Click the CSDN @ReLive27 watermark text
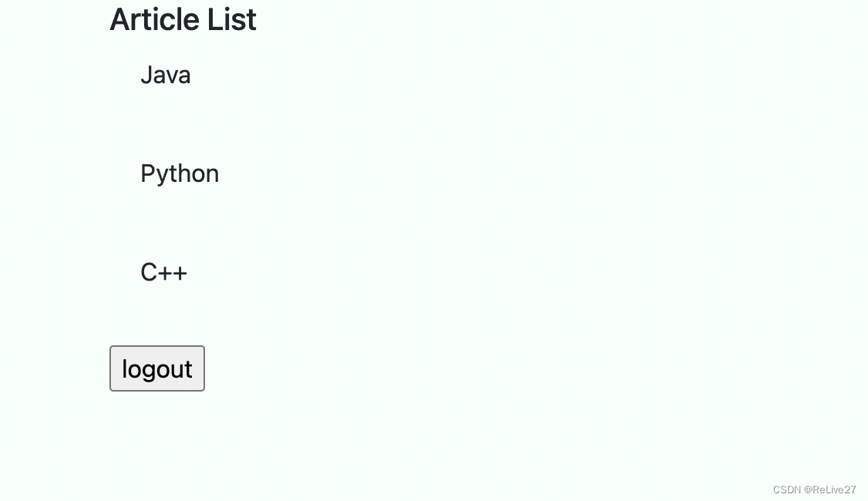 (814, 489)
